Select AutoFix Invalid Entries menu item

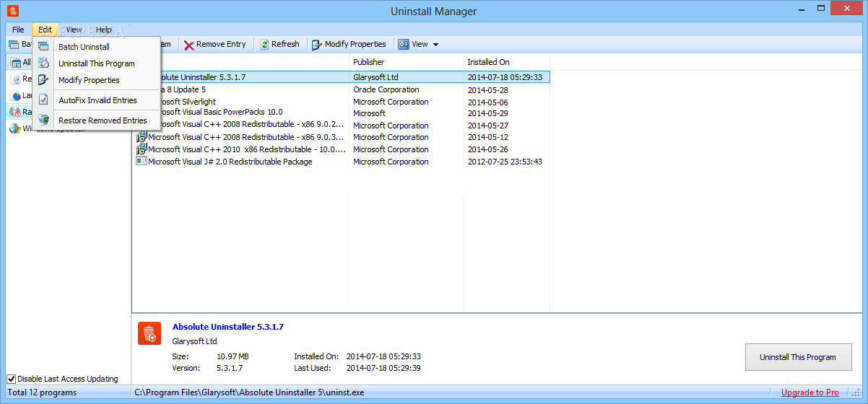[x=97, y=100]
